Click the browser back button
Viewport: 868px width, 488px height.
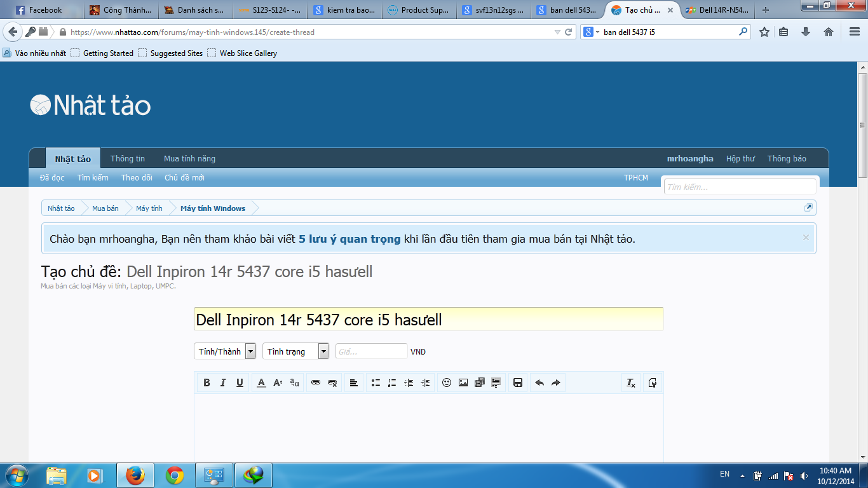[x=13, y=32]
